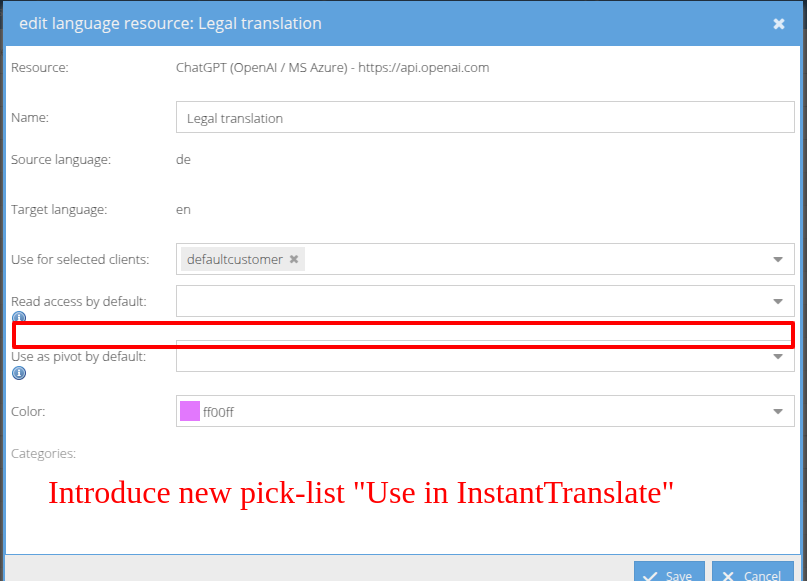807x581 pixels.
Task: Open the Read access by default dropdown arrow
Action: [x=778, y=301]
